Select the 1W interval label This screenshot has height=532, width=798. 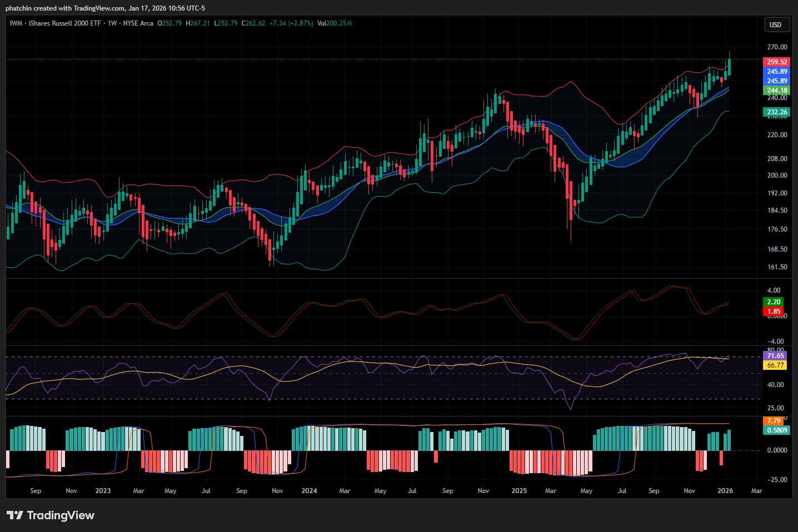pos(112,23)
